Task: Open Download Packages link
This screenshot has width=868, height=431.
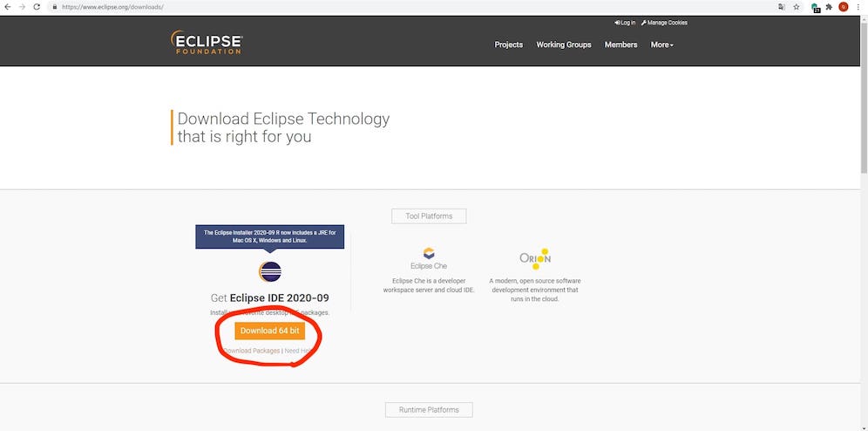Action: pyautogui.click(x=252, y=351)
